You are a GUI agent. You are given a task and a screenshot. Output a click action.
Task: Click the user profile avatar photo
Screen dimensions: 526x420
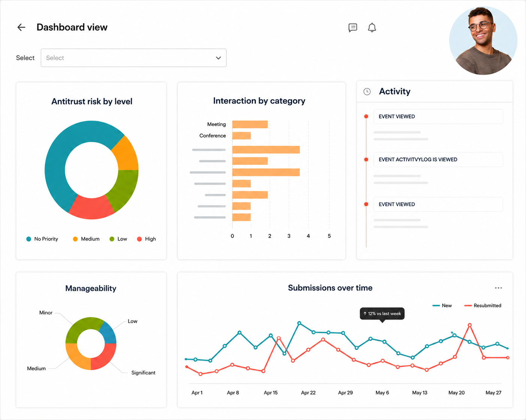(x=483, y=40)
